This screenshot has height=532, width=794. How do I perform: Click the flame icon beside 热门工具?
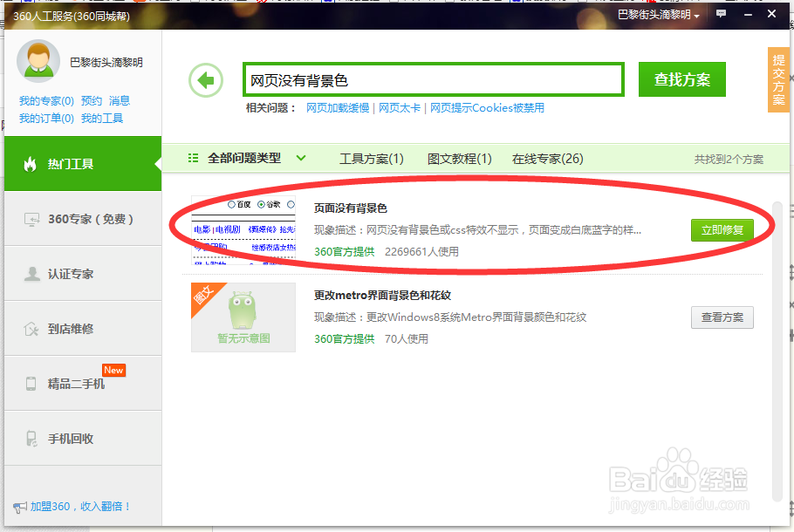31,164
